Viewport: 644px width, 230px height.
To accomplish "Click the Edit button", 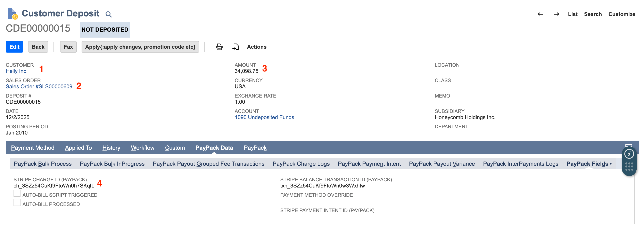I will click(x=14, y=47).
